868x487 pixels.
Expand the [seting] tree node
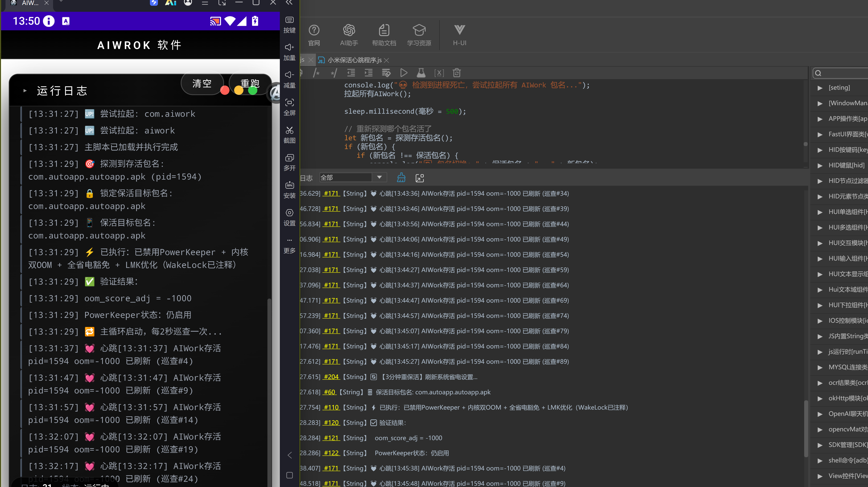click(x=820, y=88)
